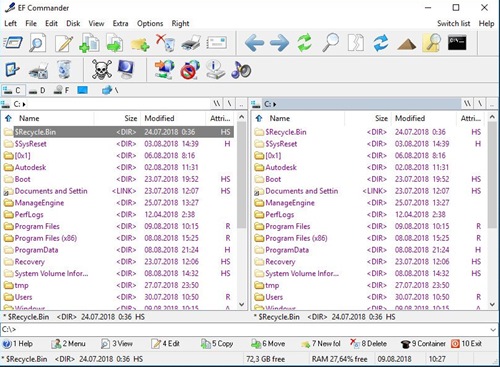Click the 5 Copy function key button

[x=217, y=344]
